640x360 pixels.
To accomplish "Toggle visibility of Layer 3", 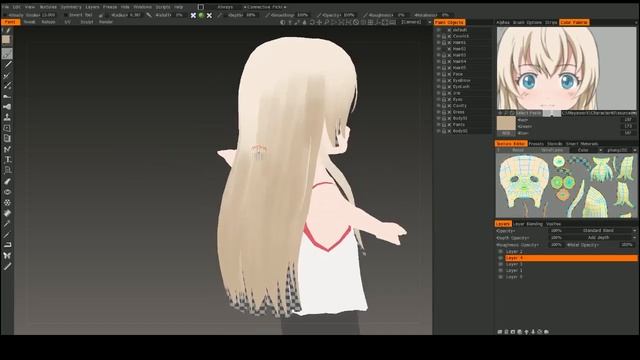I will (500, 264).
